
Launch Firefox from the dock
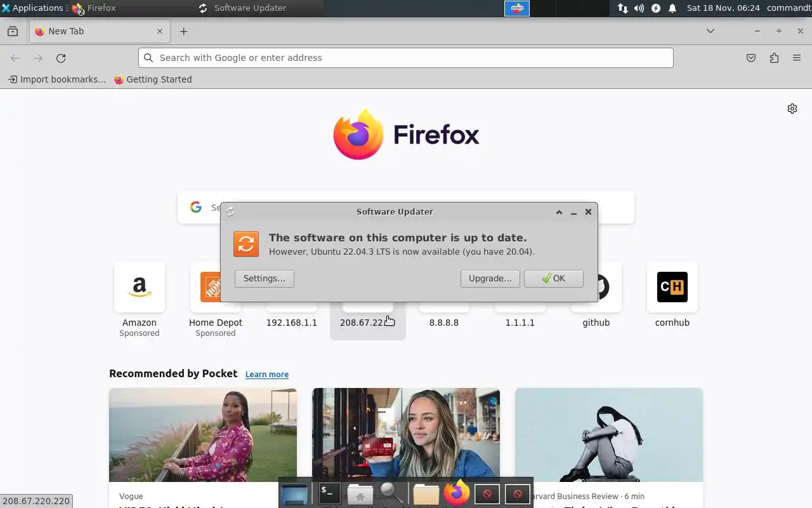(457, 492)
